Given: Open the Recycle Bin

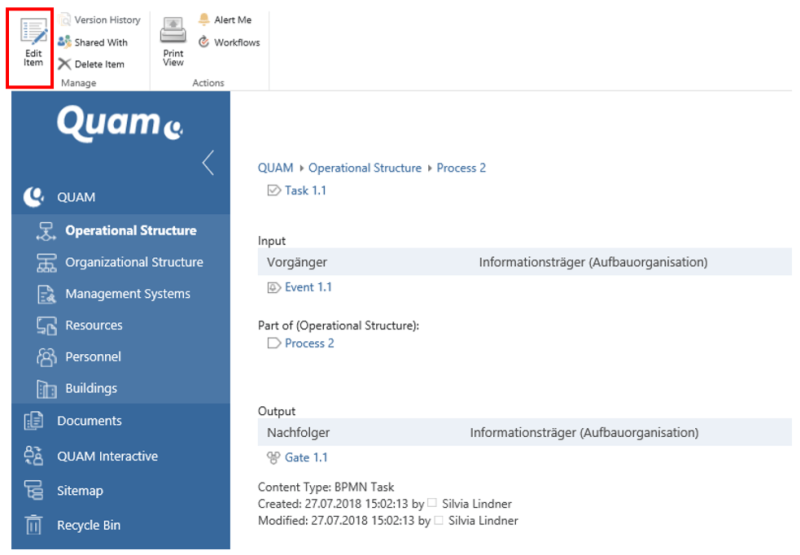Looking at the screenshot, I should [x=90, y=525].
